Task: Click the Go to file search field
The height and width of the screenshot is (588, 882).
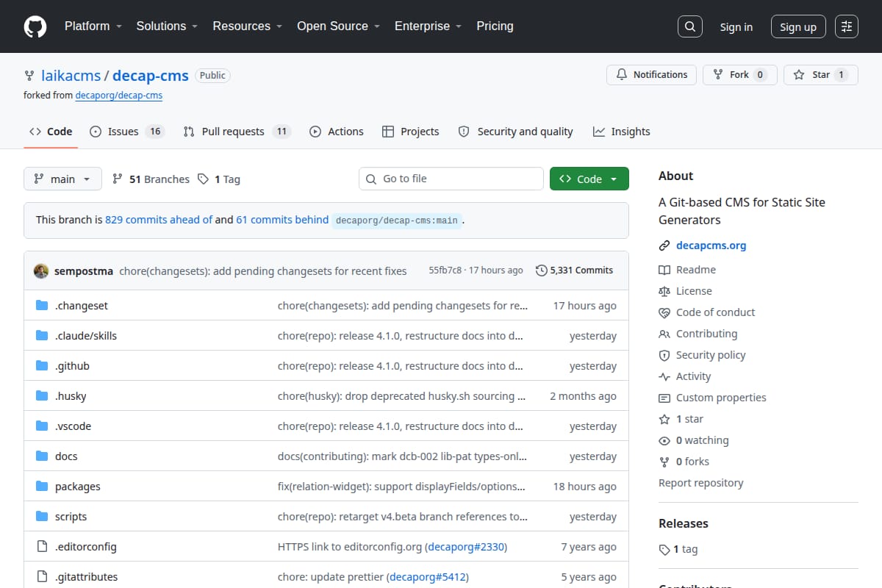Action: coord(451,179)
